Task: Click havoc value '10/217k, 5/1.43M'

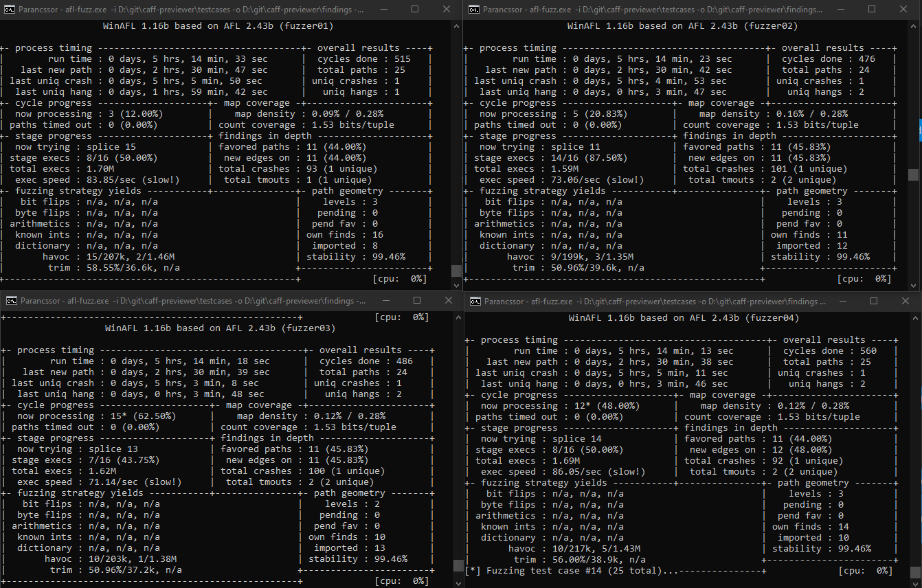Action: point(596,549)
